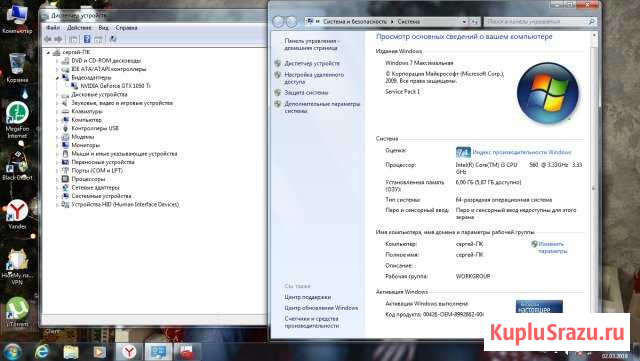Viewport: 640px width, 361px height.
Task: Click the Сетевые адаптеры category icon
Action: 65,188
